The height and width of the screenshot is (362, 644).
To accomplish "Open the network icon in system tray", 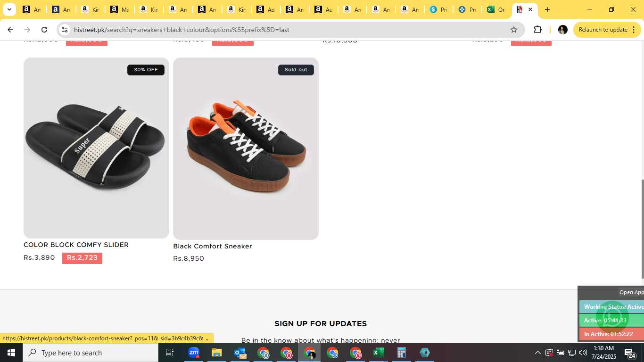I will click(572, 353).
